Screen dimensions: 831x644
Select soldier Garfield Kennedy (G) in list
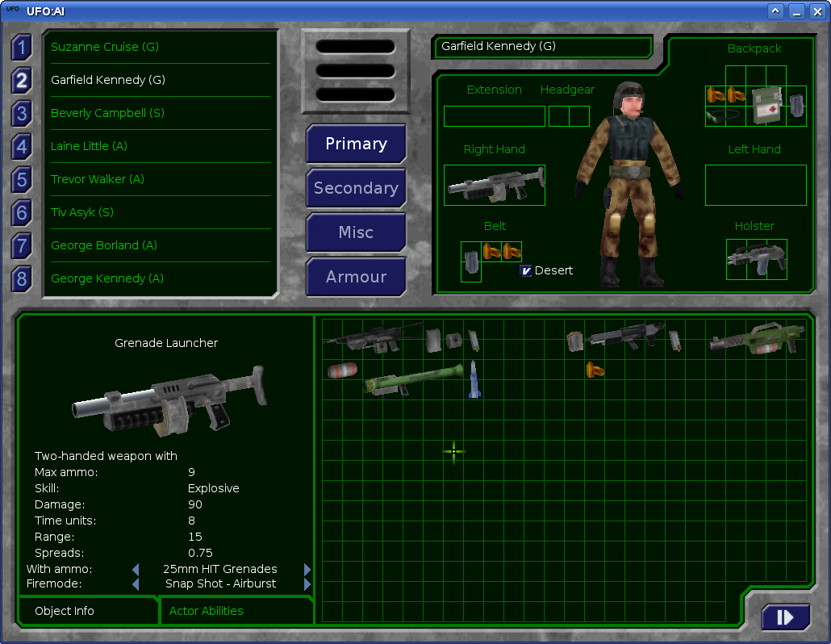[161, 80]
